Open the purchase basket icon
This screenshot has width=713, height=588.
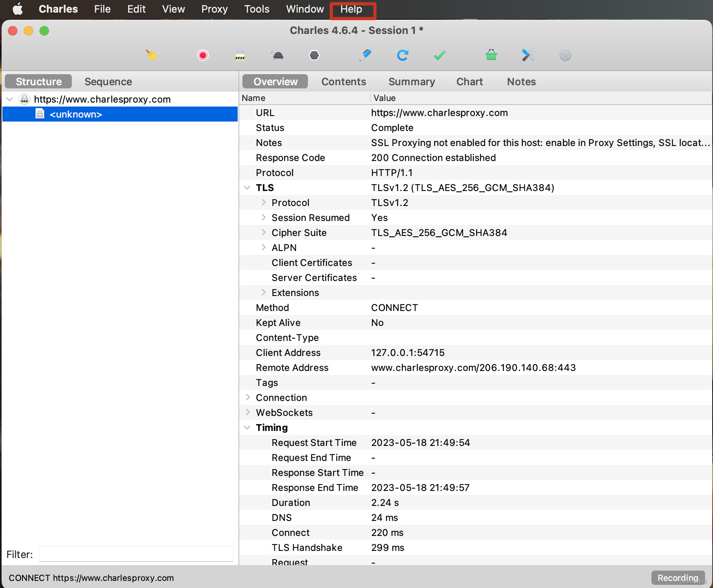[x=491, y=55]
